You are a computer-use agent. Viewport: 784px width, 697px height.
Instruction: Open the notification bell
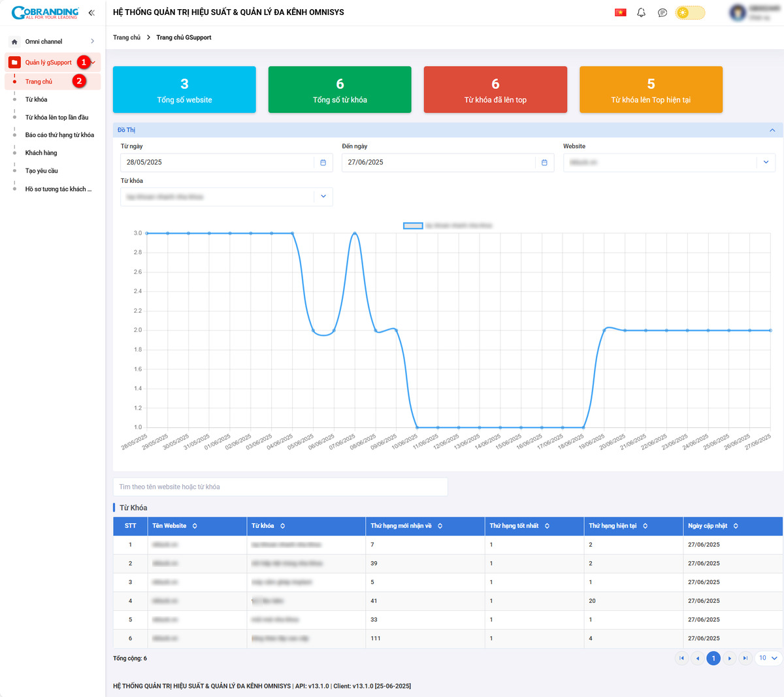click(x=642, y=12)
